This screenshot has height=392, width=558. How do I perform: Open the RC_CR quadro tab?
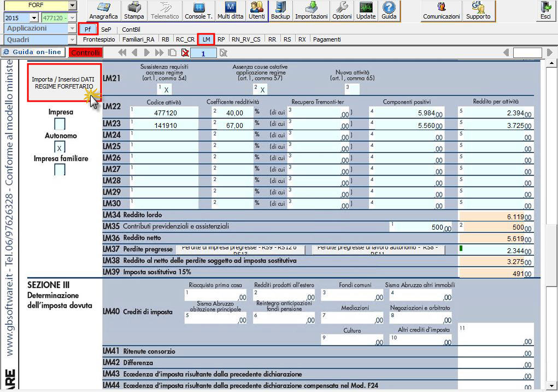[185, 39]
